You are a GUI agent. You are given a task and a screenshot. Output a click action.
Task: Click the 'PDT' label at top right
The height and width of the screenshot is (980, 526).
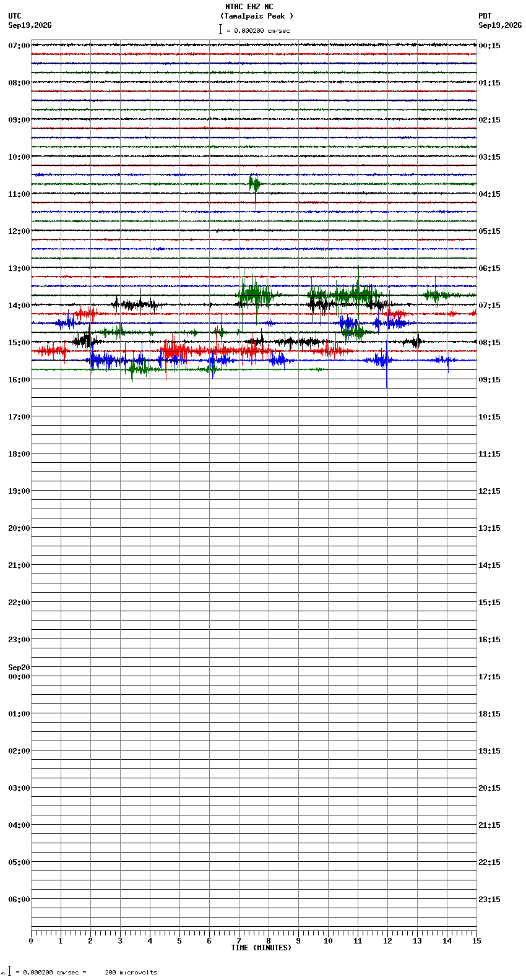[485, 16]
